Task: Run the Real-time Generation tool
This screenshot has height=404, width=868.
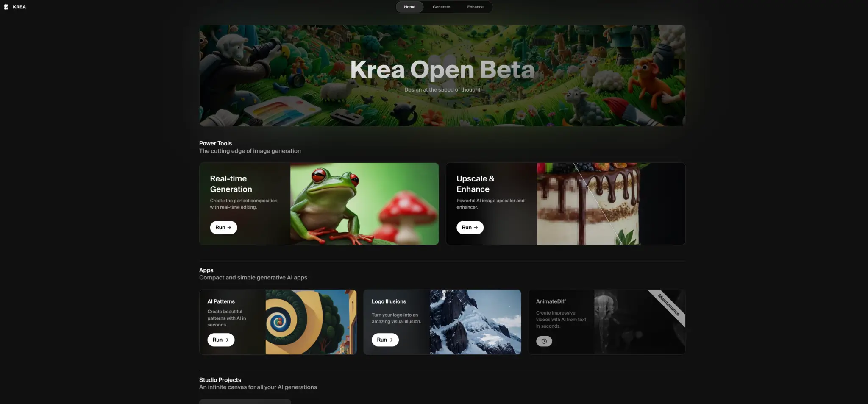Action: pos(223,228)
